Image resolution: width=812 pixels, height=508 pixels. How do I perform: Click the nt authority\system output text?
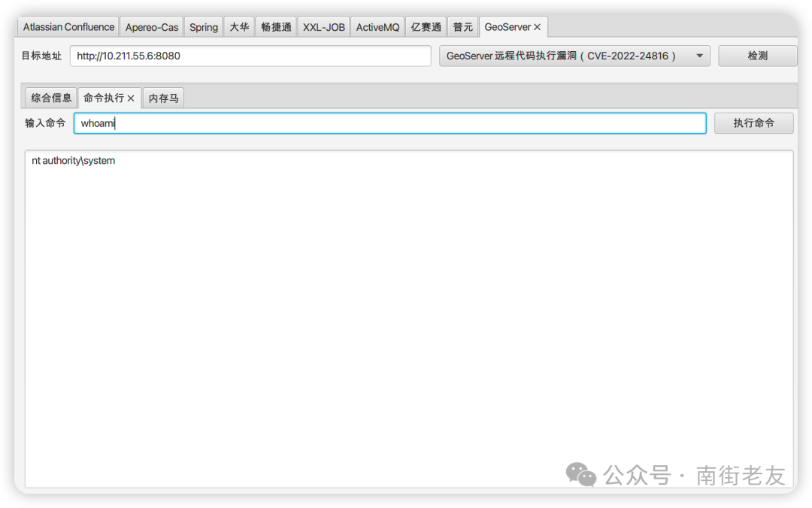(x=74, y=161)
